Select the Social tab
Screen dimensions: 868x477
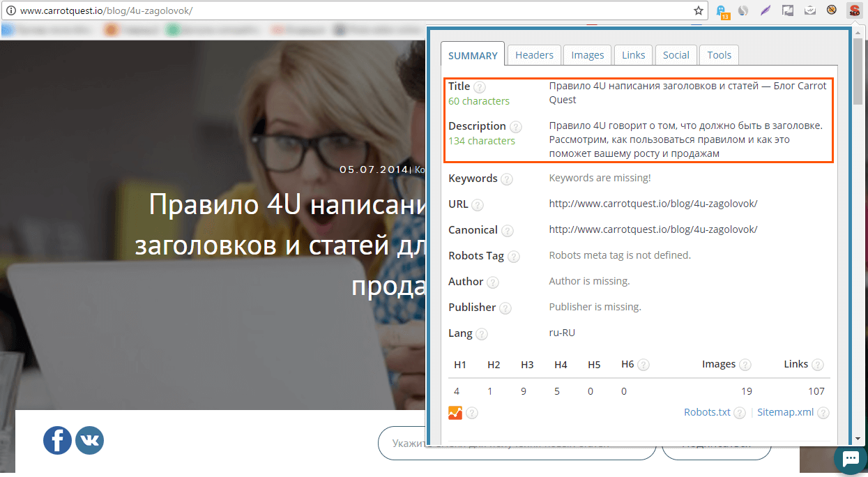tap(676, 55)
